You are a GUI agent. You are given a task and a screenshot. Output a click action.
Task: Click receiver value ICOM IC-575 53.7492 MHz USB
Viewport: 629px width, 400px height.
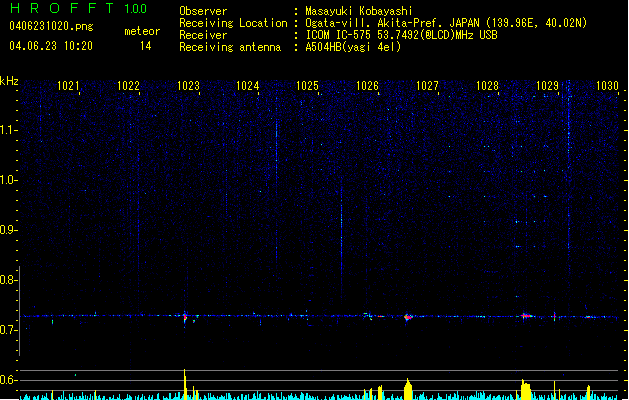(401, 35)
